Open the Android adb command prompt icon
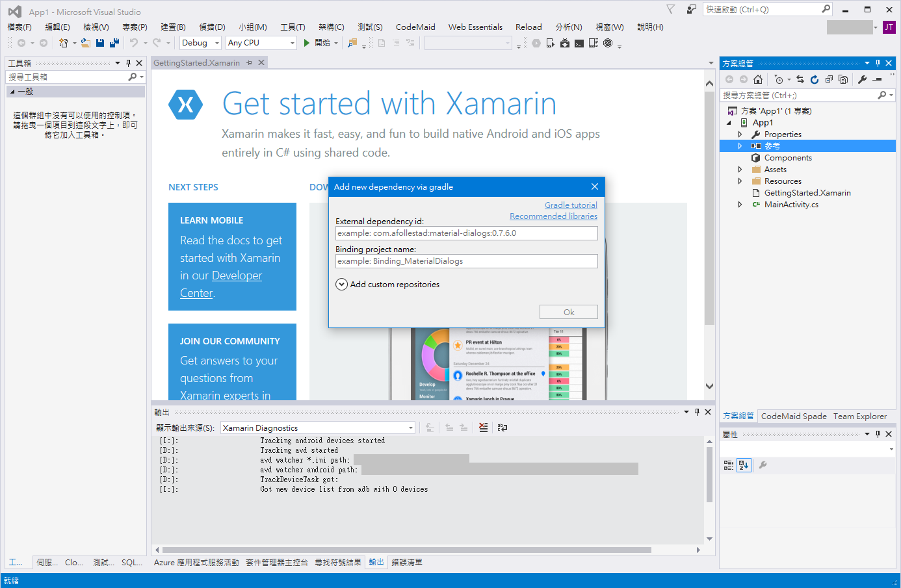901x588 pixels. pos(579,43)
